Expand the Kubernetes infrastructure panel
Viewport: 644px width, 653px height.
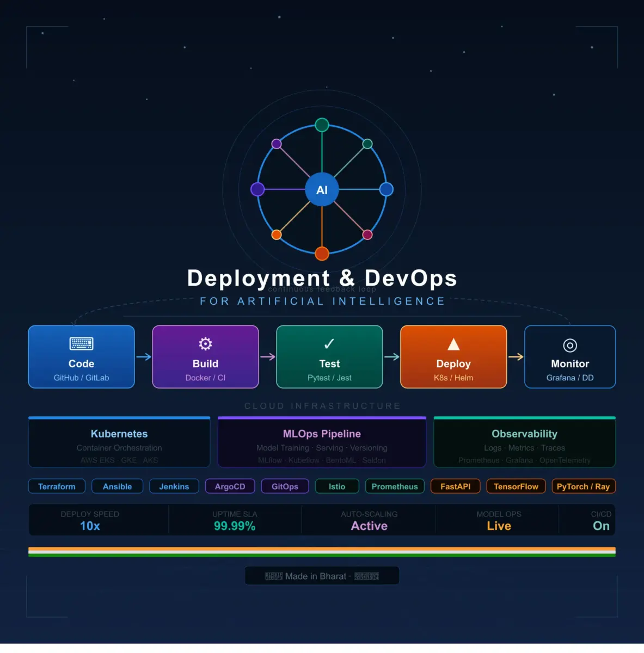[119, 442]
